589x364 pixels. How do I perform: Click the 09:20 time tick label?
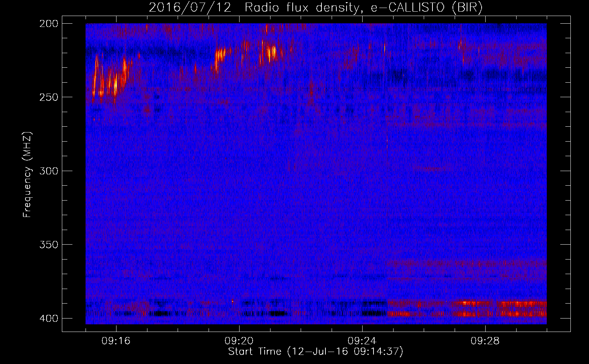pyautogui.click(x=239, y=341)
